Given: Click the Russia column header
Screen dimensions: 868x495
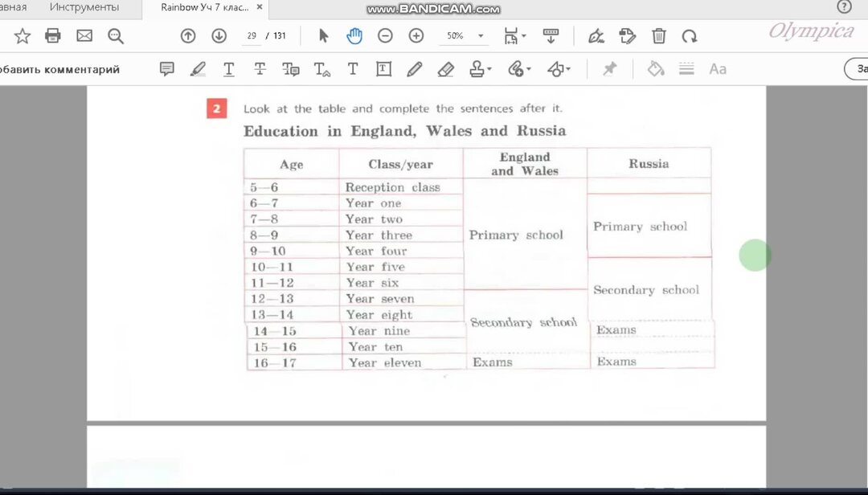Looking at the screenshot, I should coord(649,163).
